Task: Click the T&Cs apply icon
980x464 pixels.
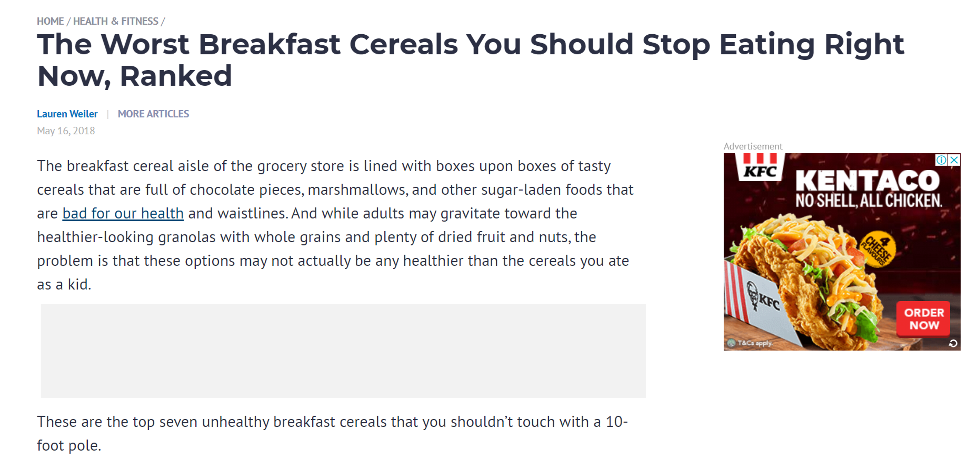Action: pyautogui.click(x=731, y=343)
